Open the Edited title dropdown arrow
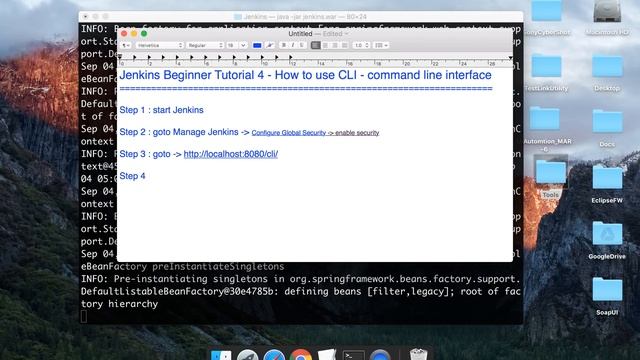This screenshot has width=640, height=360. coord(347,34)
